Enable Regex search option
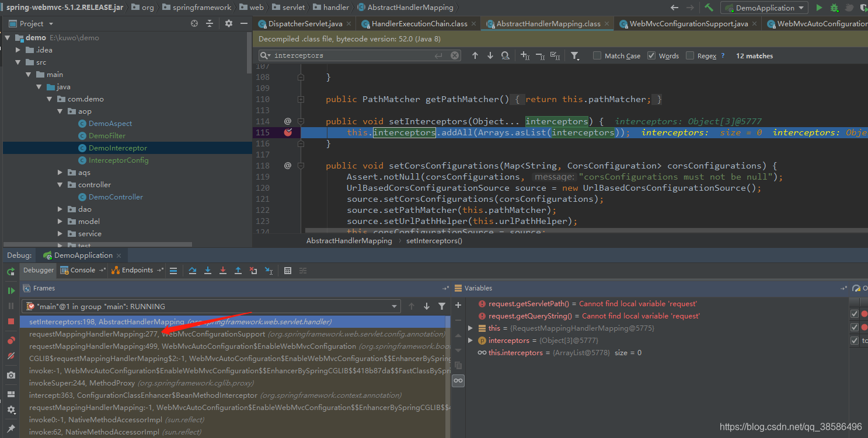The height and width of the screenshot is (438, 868). [x=690, y=56]
